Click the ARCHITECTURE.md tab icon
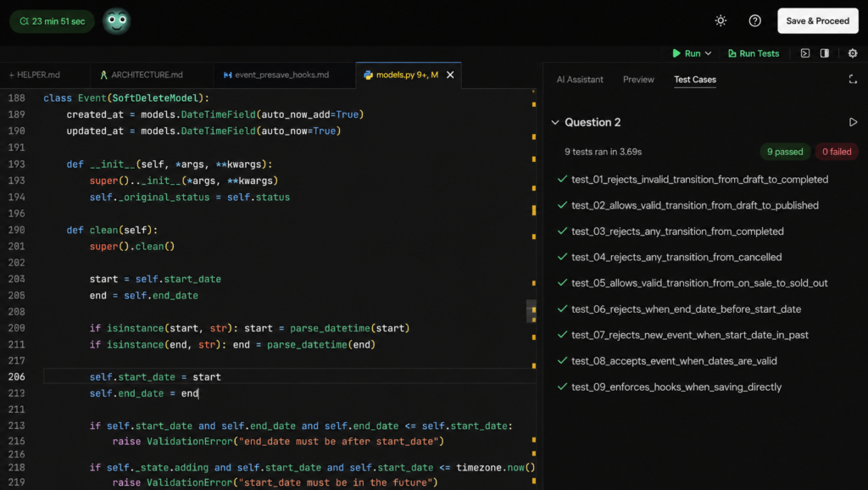Viewport: 868px width, 490px height. (x=103, y=75)
